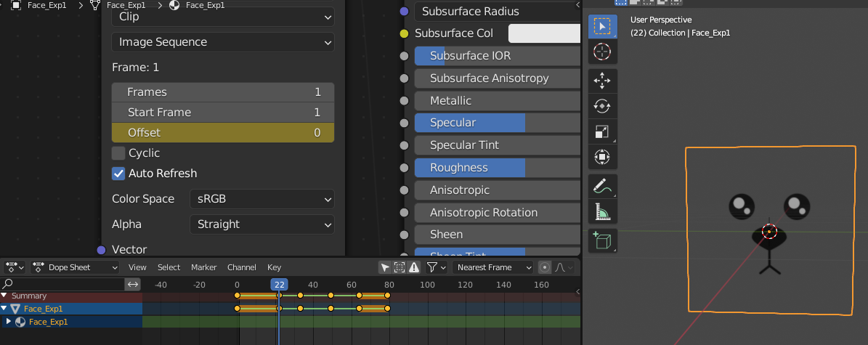
Task: Click the keyframed Offset field
Action: 223,133
